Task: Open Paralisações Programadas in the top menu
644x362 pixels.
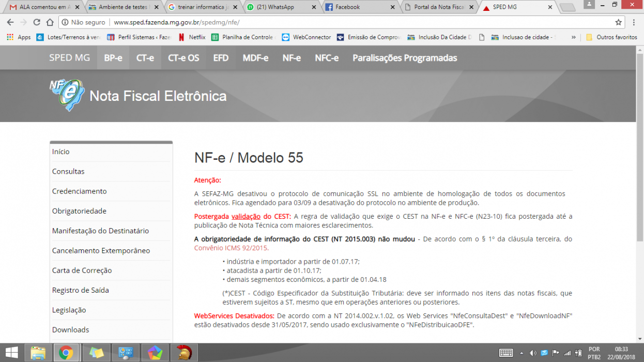Action: coord(405,58)
